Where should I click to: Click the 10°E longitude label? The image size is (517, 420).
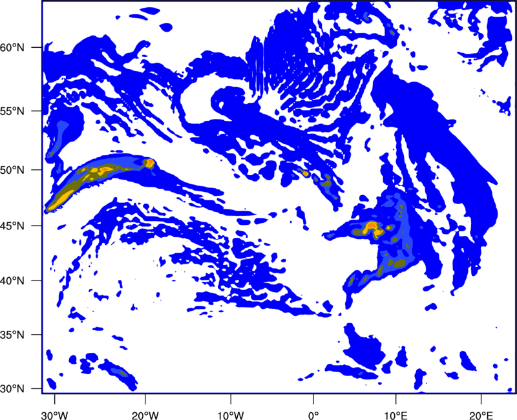click(396, 415)
